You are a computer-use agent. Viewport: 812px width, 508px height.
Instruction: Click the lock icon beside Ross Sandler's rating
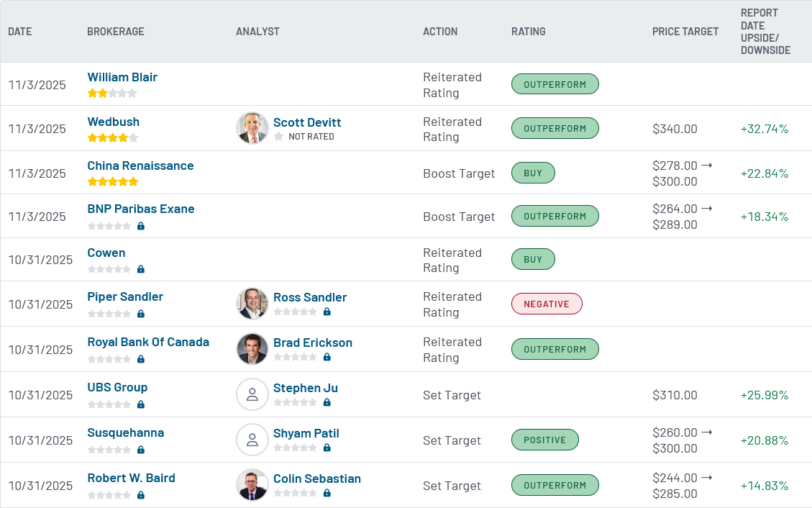pyautogui.click(x=327, y=312)
